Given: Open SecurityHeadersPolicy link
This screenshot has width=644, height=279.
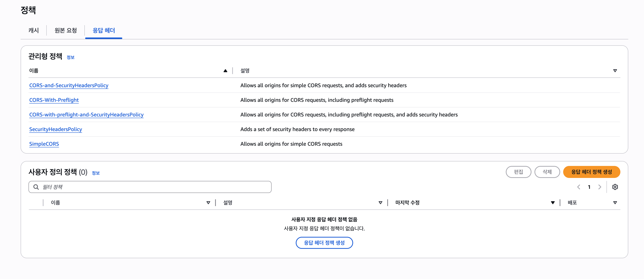Looking at the screenshot, I should pos(56,129).
